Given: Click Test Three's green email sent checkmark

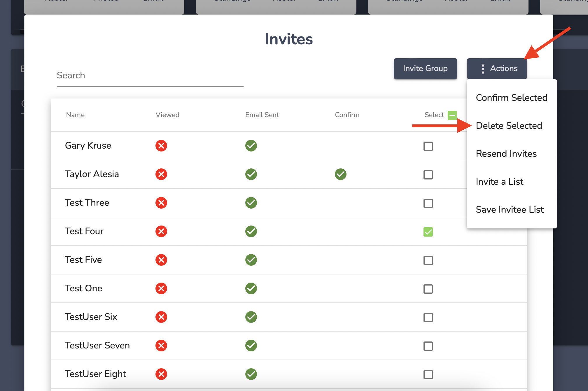Looking at the screenshot, I should pyautogui.click(x=251, y=203).
